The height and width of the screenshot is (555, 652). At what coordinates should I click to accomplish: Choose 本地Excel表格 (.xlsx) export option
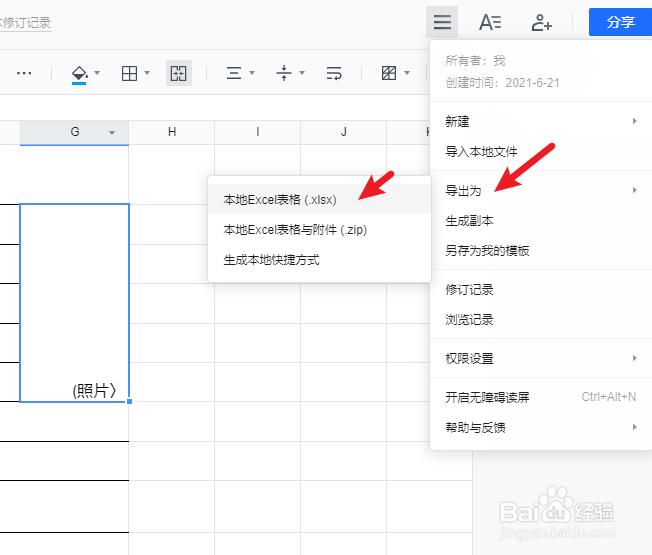coord(319,200)
